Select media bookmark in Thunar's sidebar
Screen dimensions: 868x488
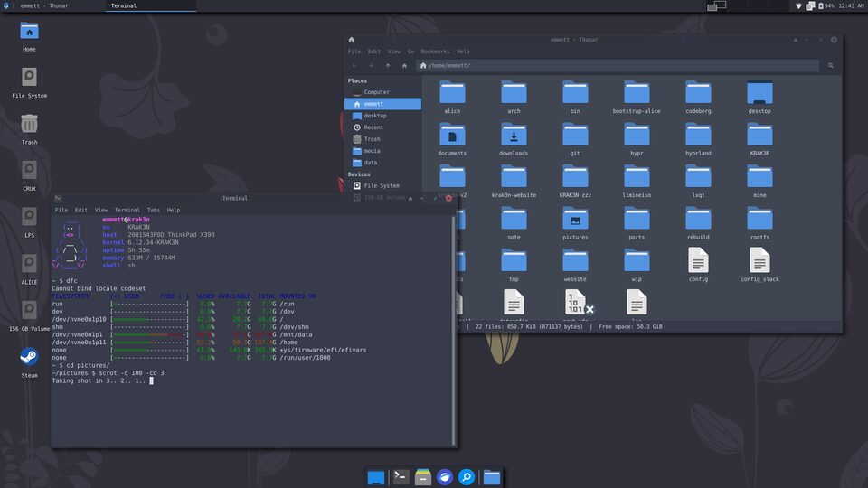[382, 151]
